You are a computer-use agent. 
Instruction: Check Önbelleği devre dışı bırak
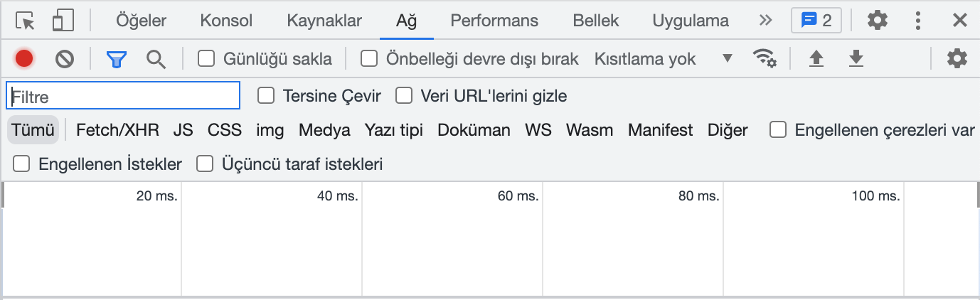(369, 58)
